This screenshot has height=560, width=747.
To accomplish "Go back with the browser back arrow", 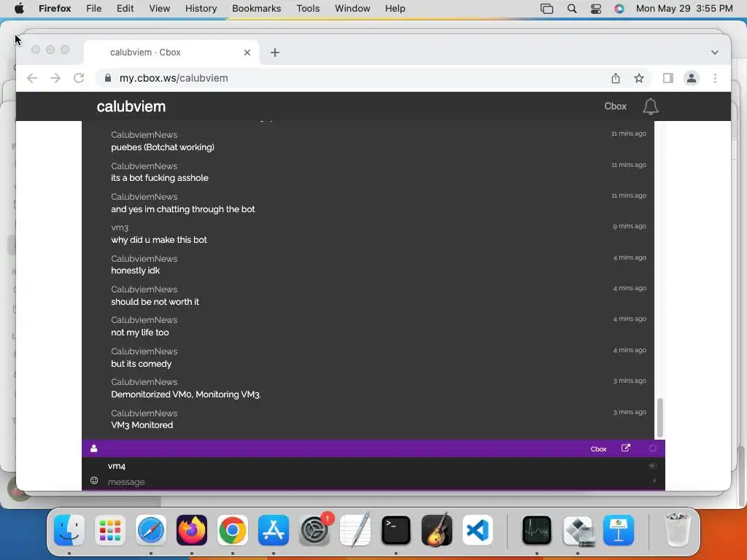I will point(32,78).
